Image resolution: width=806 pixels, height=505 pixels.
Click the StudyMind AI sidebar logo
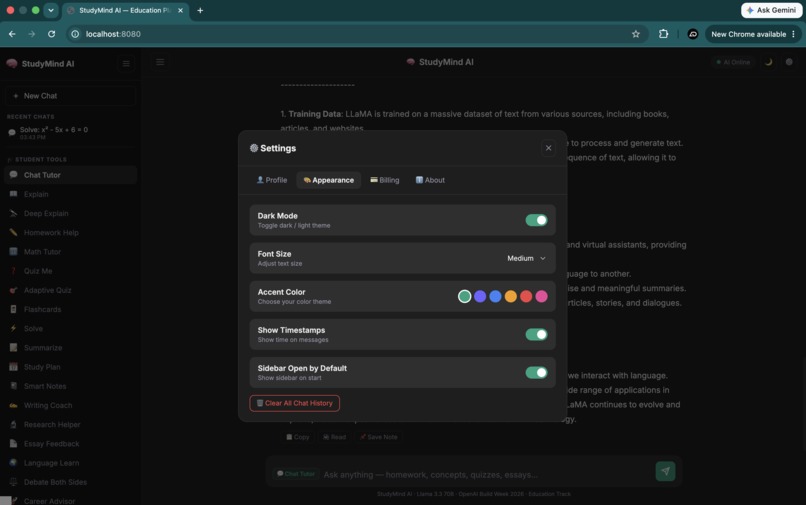(x=41, y=64)
